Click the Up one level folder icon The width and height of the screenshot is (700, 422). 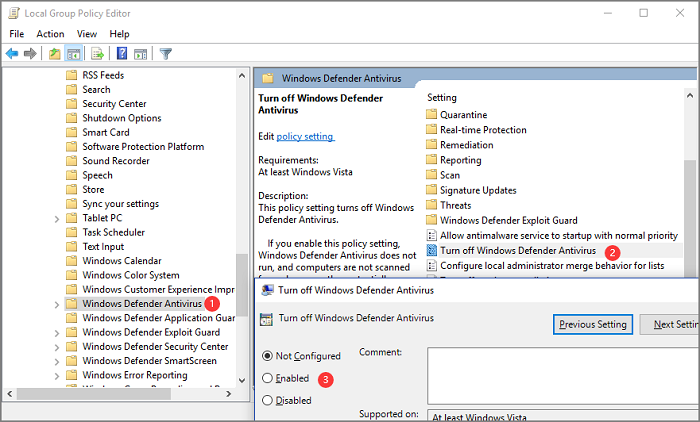coord(54,54)
